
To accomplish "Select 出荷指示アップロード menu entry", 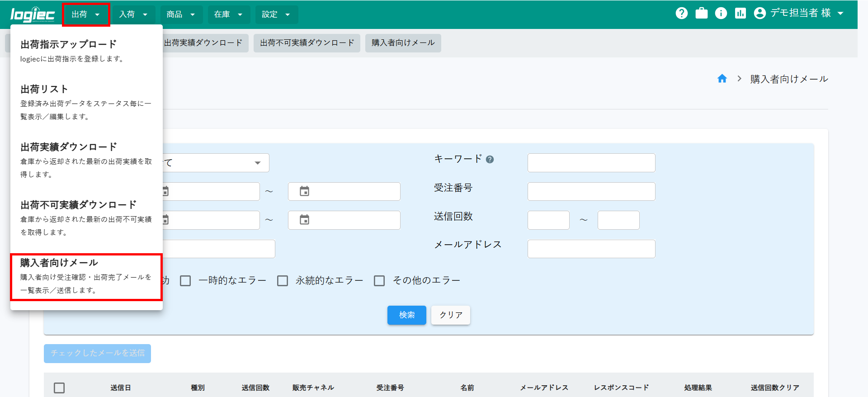I will click(x=86, y=51).
